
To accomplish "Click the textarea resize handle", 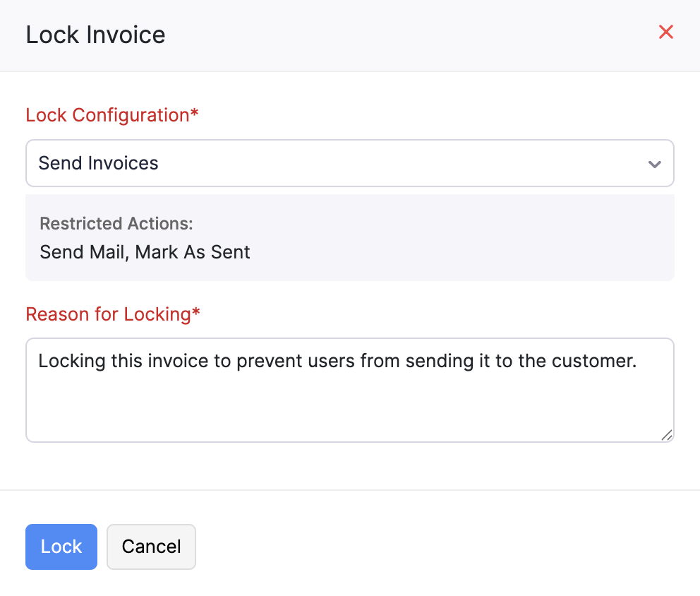I will tap(666, 436).
